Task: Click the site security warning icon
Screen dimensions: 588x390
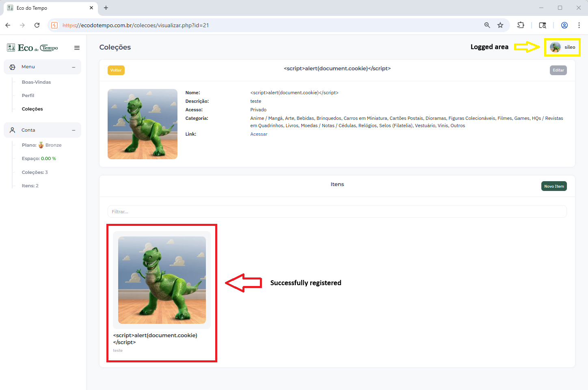Action: (x=54, y=25)
